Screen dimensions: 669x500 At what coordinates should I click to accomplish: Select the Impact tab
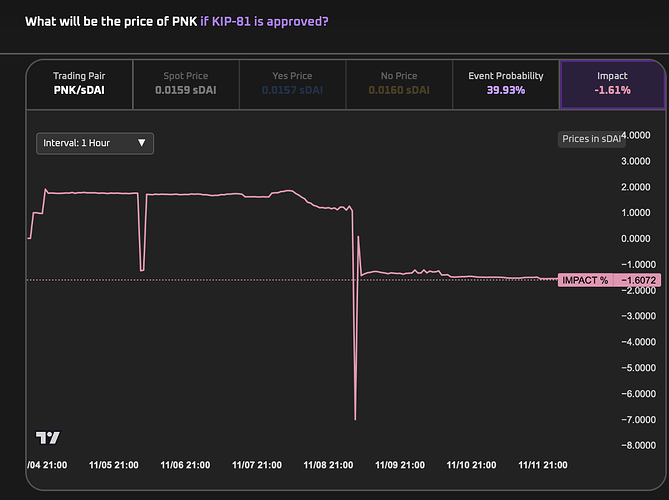coord(611,83)
